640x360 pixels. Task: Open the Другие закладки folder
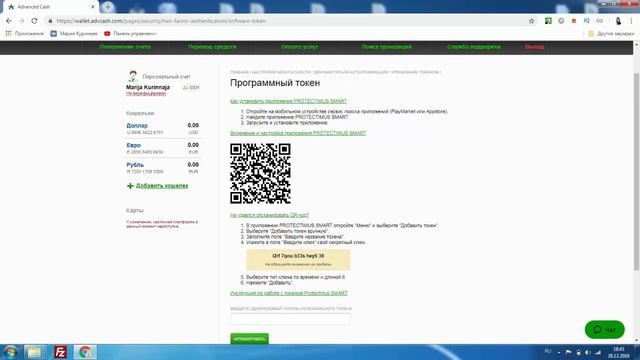[611, 33]
